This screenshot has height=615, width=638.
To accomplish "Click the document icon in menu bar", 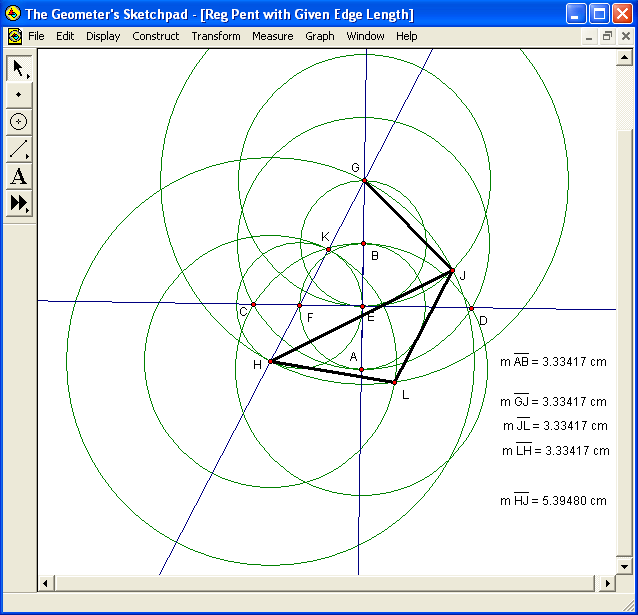I will (14, 36).
